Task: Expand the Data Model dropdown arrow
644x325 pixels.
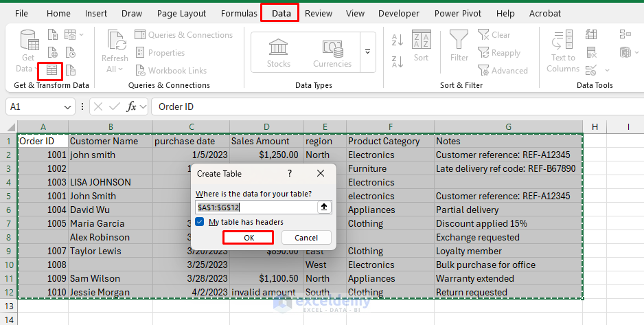Action: pos(637,53)
